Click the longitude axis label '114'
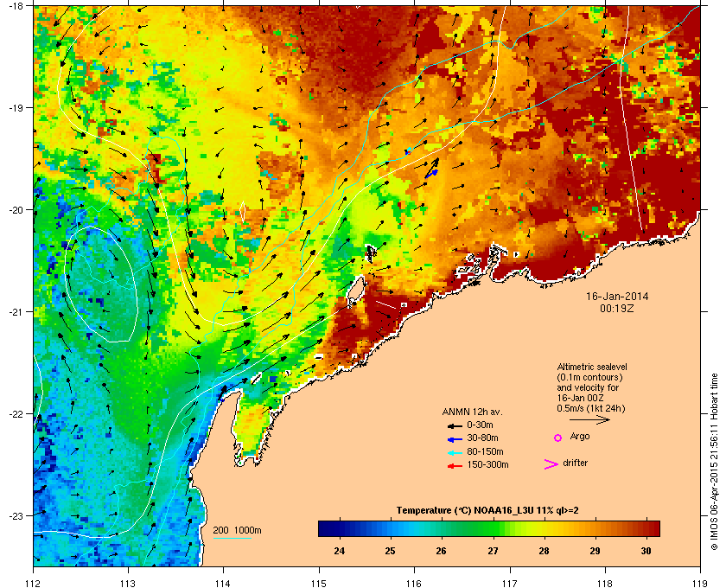 click(x=223, y=584)
